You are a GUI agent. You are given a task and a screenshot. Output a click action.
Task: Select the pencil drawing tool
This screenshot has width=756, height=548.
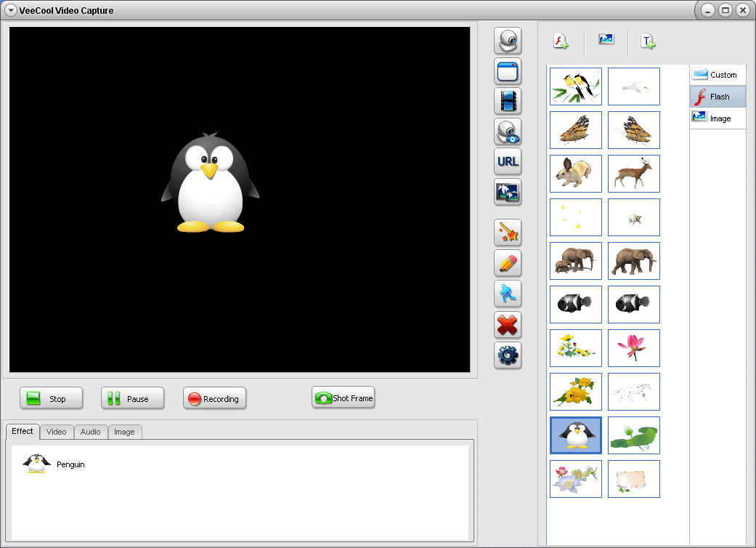(508, 263)
